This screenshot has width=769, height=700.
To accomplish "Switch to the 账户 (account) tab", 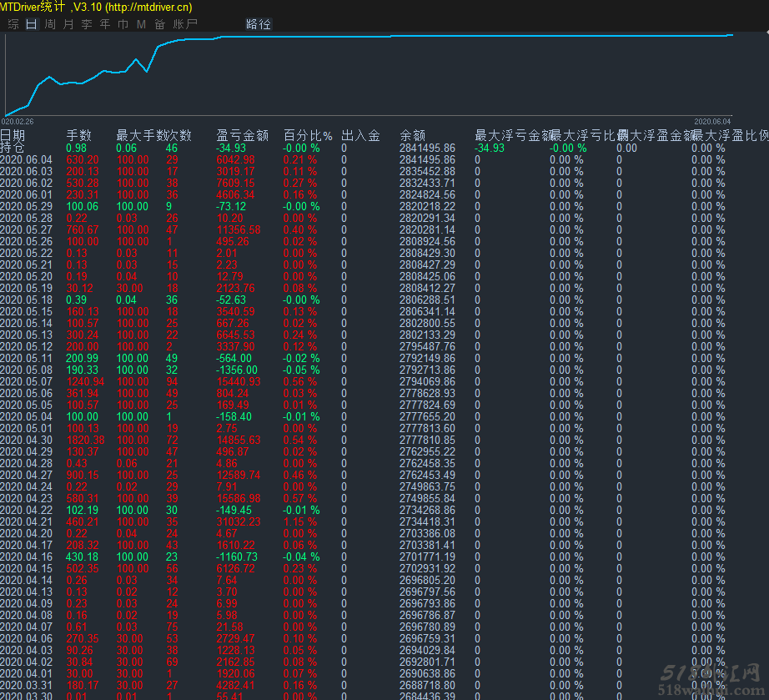I will coord(185,24).
